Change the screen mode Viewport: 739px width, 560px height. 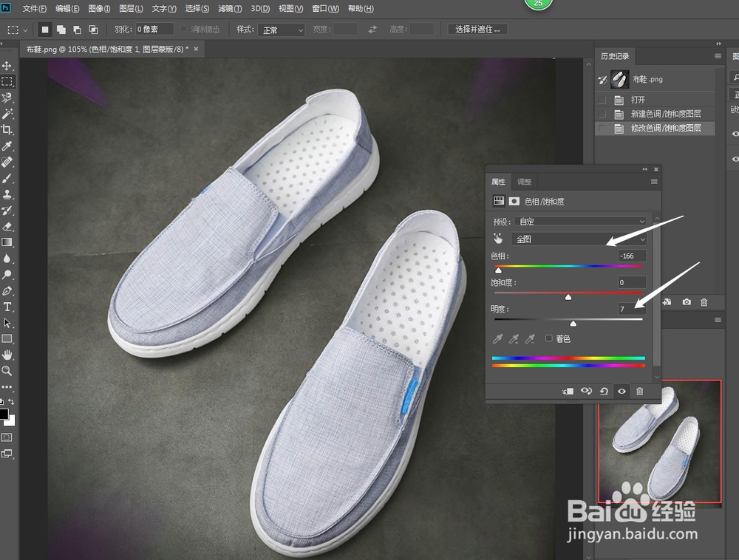[7, 454]
